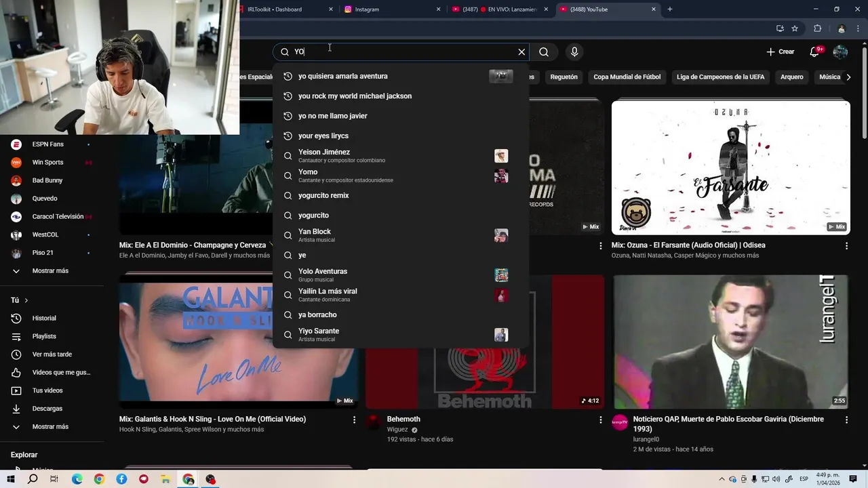Open Noticiero QAP Pablo Escobar video thumbnail

[x=730, y=342]
